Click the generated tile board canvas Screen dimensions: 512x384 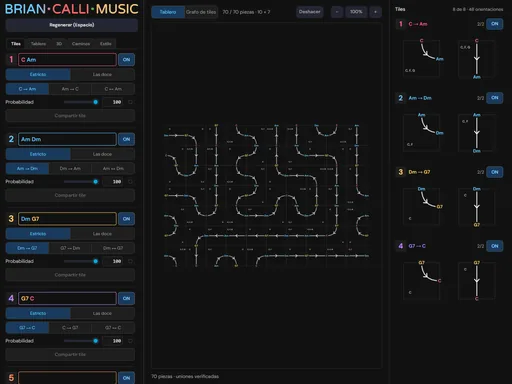266,196
